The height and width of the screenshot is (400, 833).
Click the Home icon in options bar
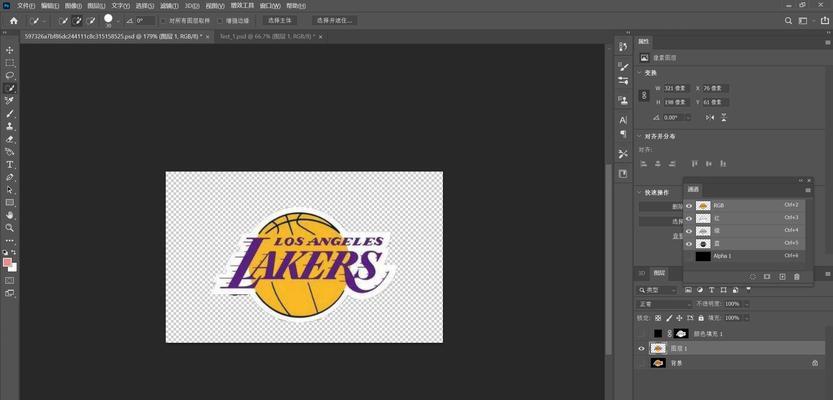pos(14,21)
